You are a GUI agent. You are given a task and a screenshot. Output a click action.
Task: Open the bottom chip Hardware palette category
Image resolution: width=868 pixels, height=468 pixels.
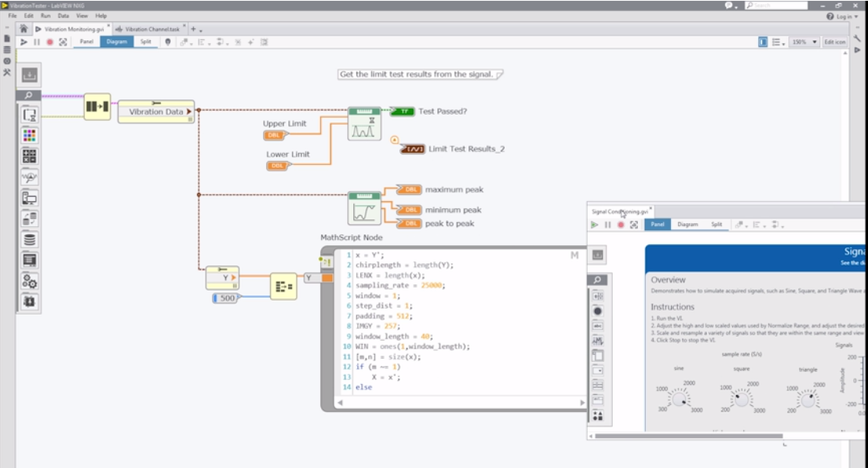pyautogui.click(x=29, y=302)
